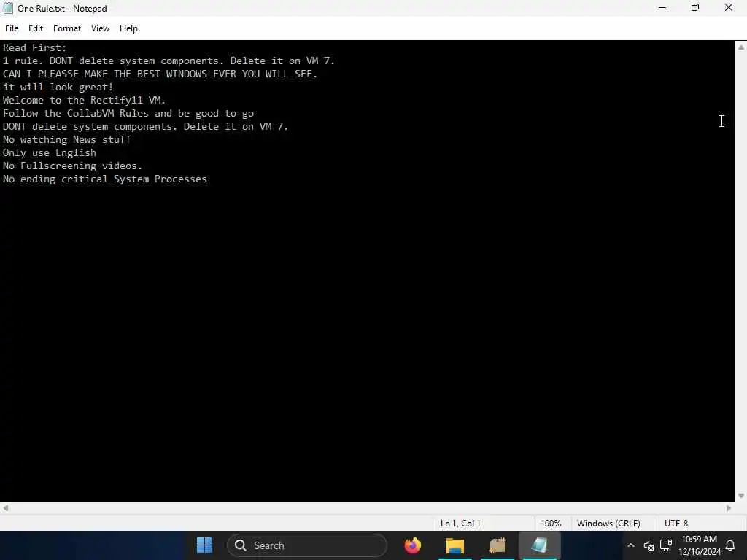The width and height of the screenshot is (747, 560).
Task: Open the Format menu
Action: click(x=67, y=28)
